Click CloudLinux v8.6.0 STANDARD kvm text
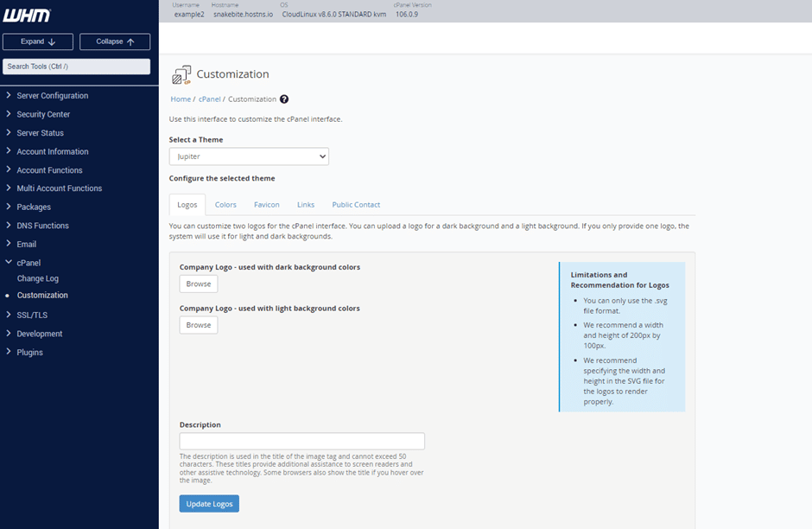This screenshot has width=812, height=529. pyautogui.click(x=334, y=15)
